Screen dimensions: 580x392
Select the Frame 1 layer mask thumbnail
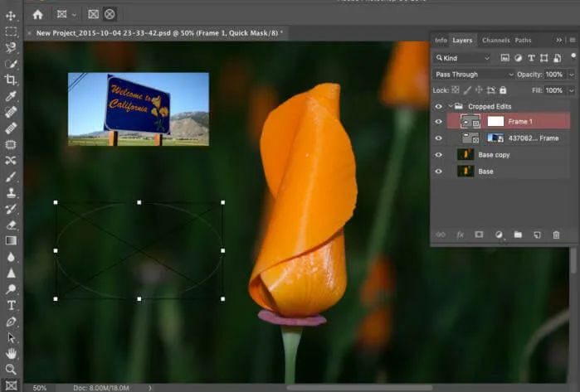(x=495, y=122)
